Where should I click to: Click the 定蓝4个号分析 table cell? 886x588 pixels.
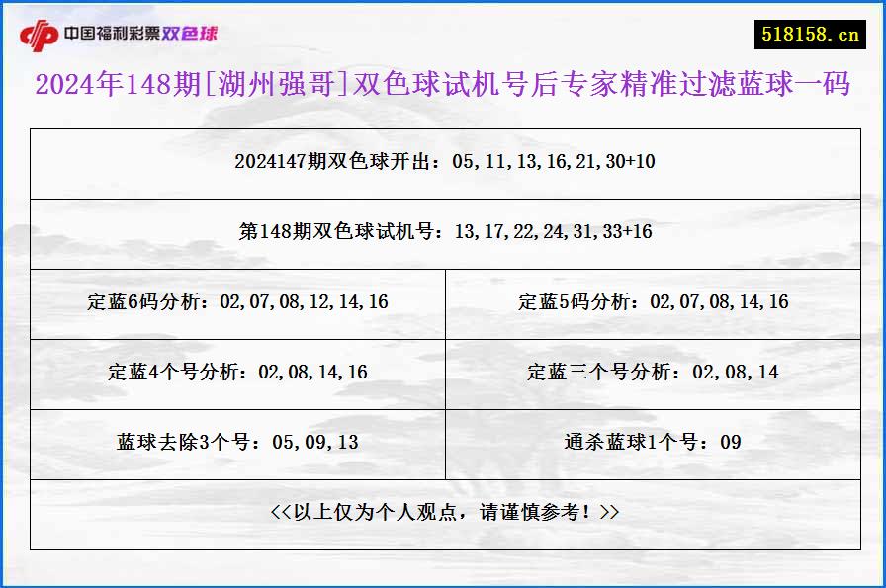[237, 374]
